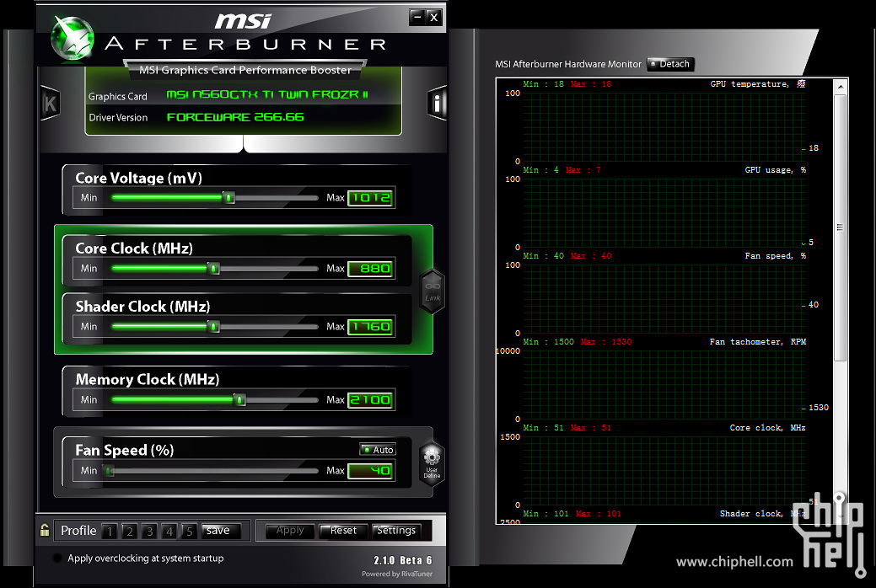
Task: Reset the overclocking values
Action: click(x=343, y=531)
